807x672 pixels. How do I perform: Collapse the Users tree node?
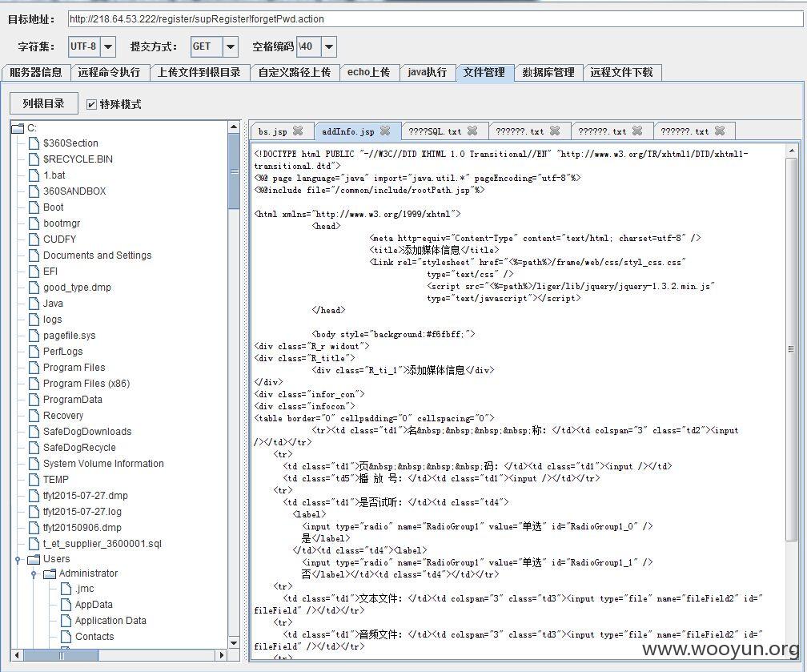pyautogui.click(x=18, y=559)
